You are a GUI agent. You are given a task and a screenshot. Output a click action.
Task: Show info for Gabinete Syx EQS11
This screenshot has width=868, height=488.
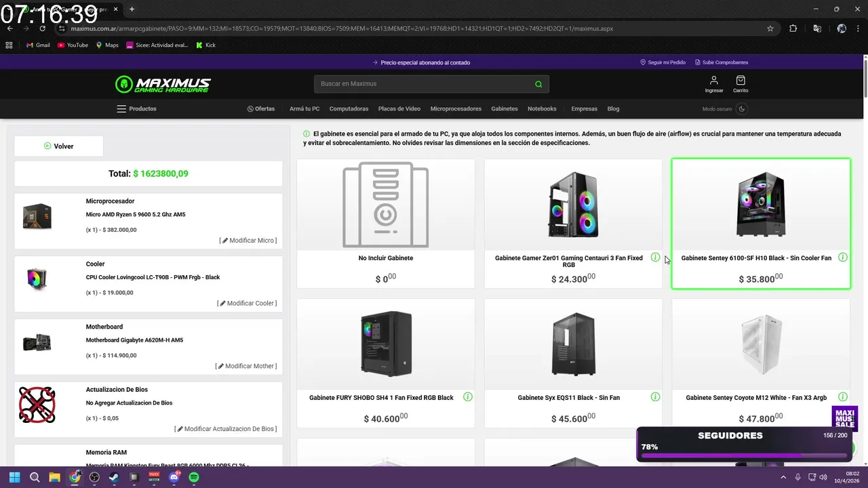pos(655,396)
